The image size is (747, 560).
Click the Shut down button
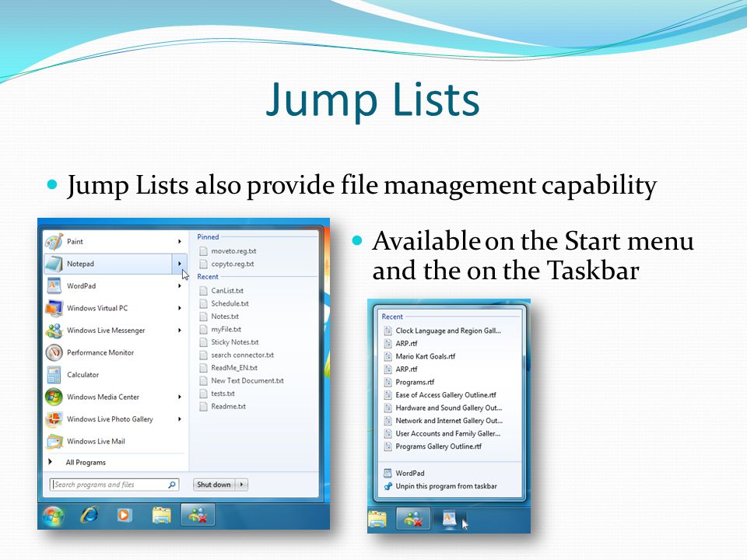click(214, 485)
